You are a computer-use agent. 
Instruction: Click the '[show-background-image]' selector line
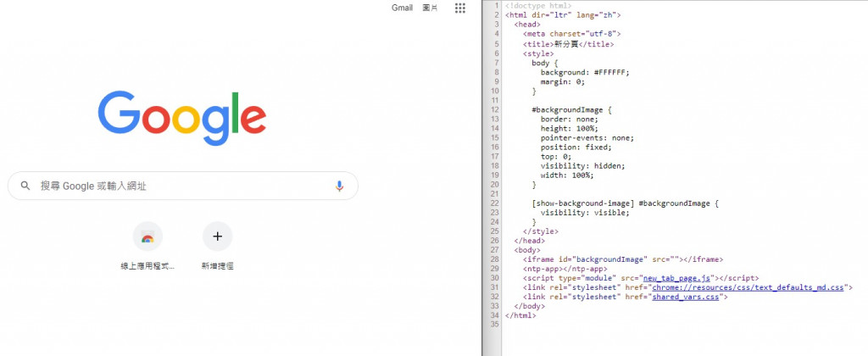click(625, 203)
